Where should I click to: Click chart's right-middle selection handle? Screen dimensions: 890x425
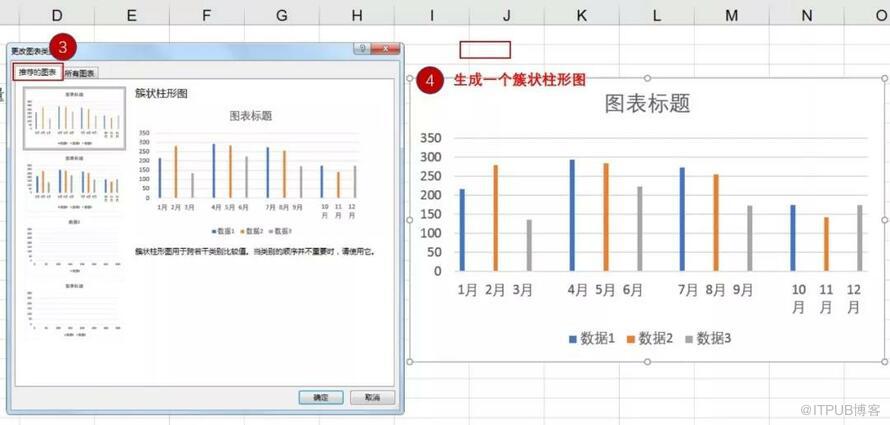point(884,220)
